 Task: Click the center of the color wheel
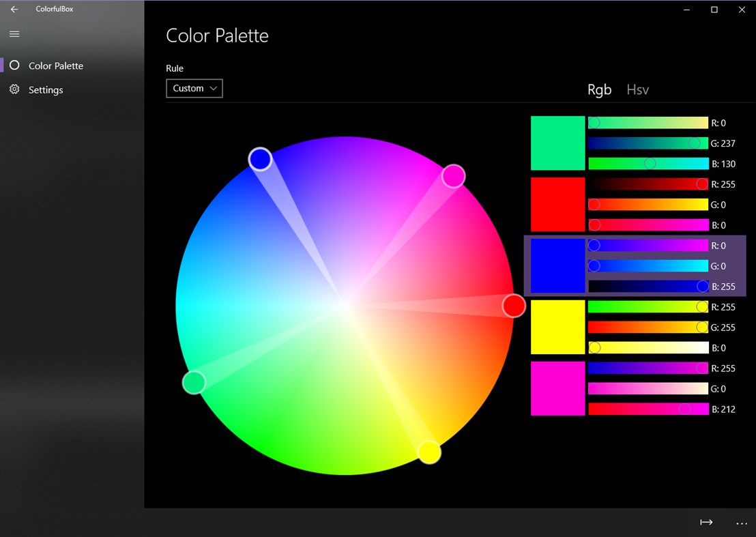(x=345, y=306)
